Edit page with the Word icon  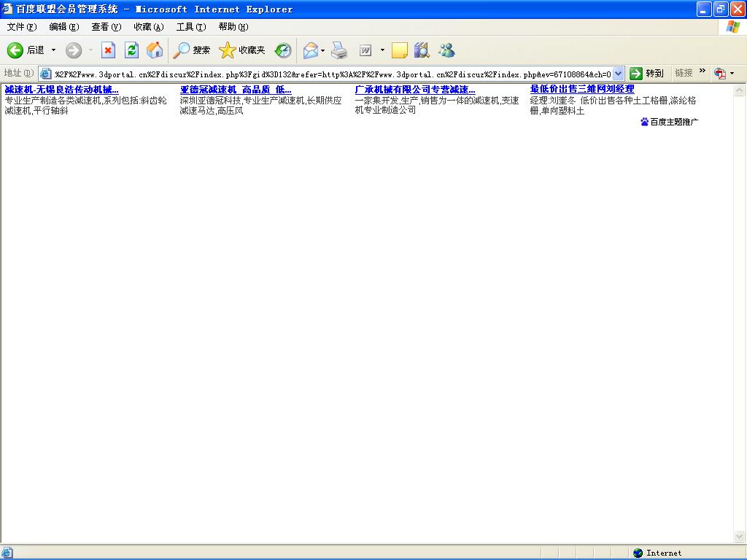pyautogui.click(x=365, y=50)
